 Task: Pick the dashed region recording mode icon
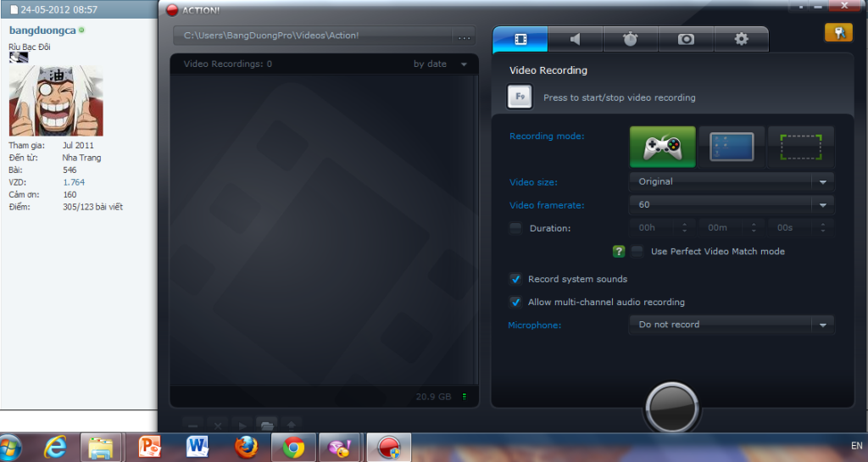tap(800, 147)
